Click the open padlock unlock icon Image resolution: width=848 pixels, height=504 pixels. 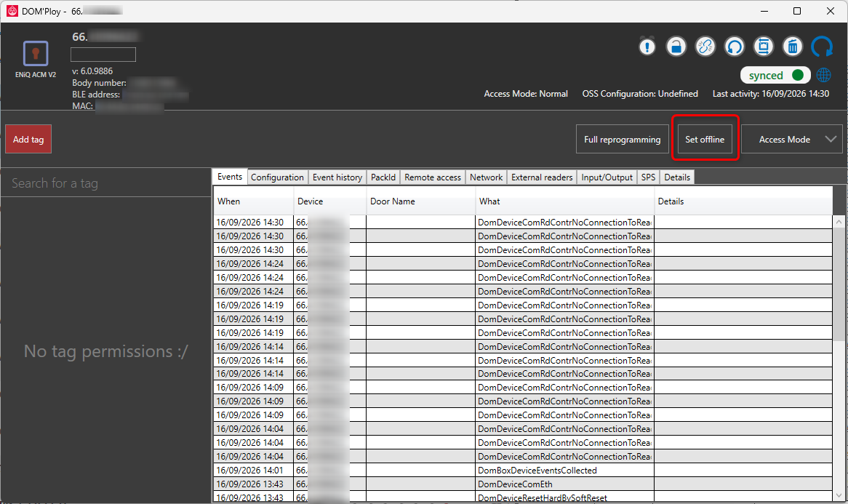click(x=676, y=47)
